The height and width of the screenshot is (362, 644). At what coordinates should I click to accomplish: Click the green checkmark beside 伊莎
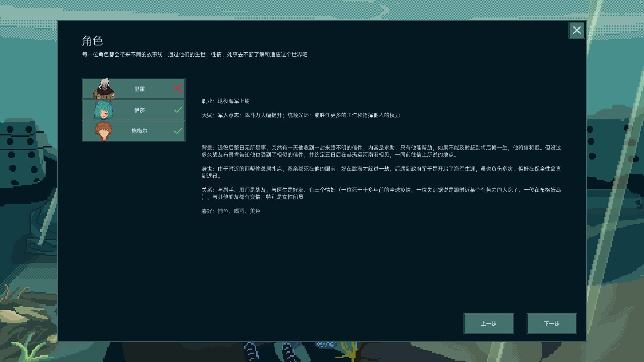178,110
